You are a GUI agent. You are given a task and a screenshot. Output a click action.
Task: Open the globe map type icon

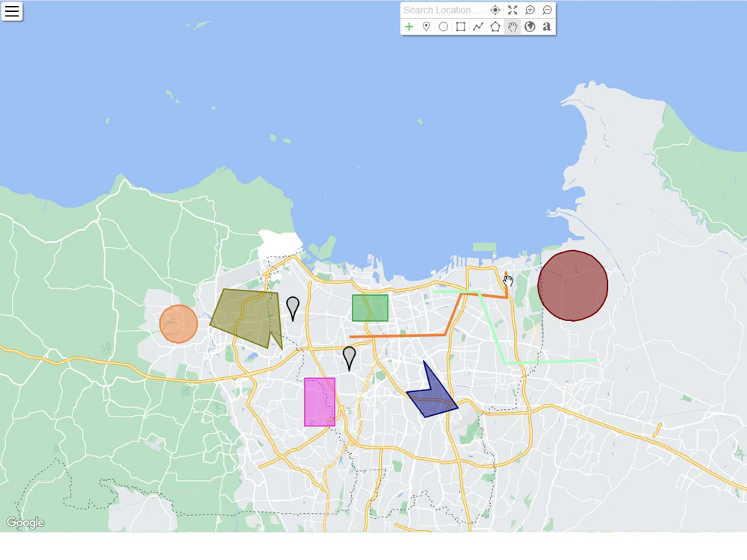(530, 27)
